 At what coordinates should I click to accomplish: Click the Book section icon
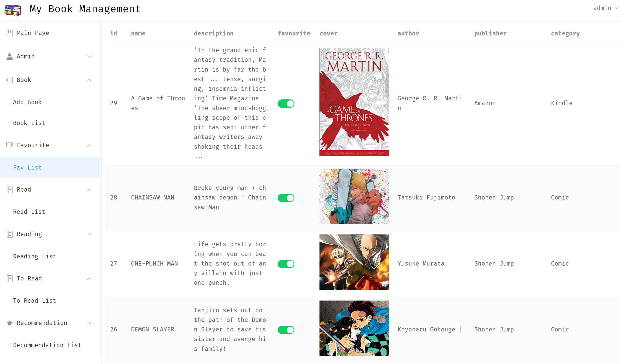pyautogui.click(x=10, y=80)
